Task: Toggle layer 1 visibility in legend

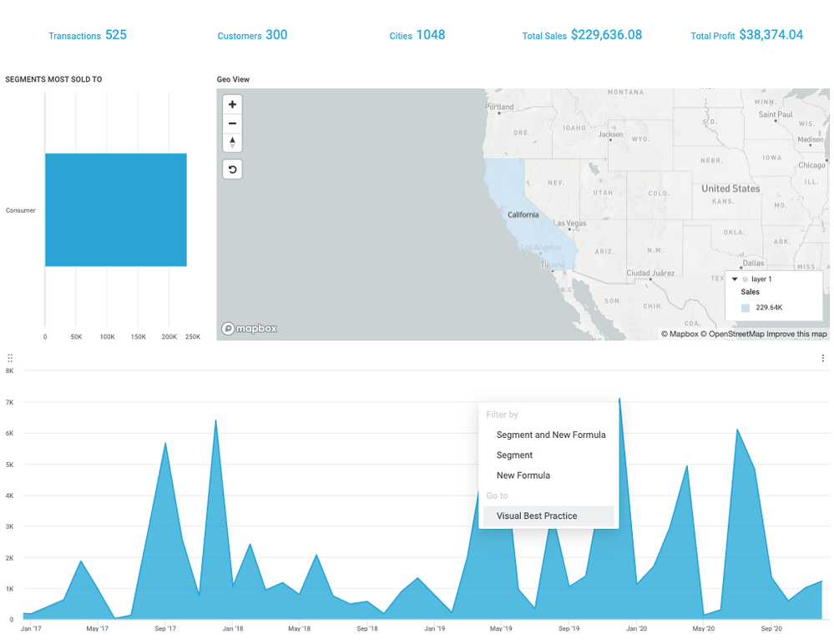Action: click(x=745, y=279)
